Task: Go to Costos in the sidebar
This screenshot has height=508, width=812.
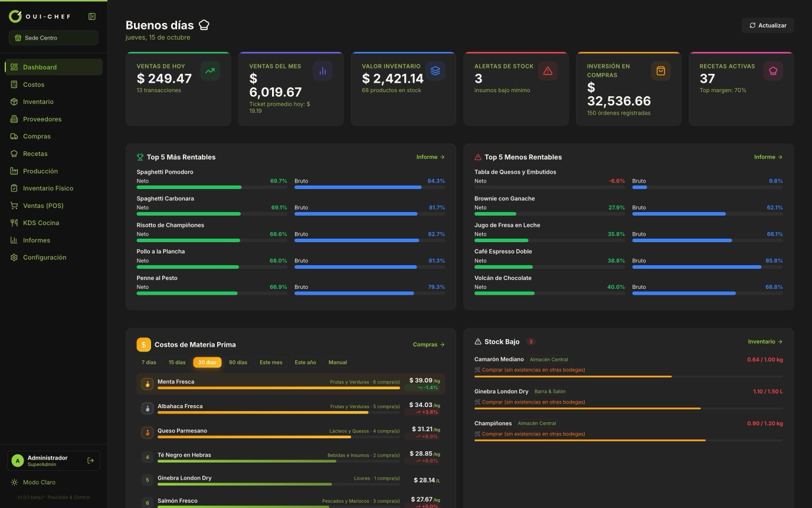Action: pyautogui.click(x=54, y=84)
